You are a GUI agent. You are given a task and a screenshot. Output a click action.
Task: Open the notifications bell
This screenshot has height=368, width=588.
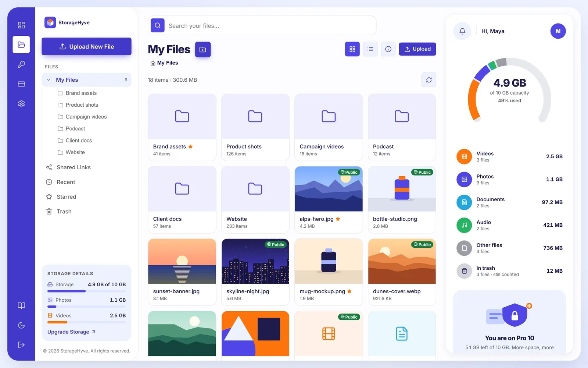pos(462,31)
